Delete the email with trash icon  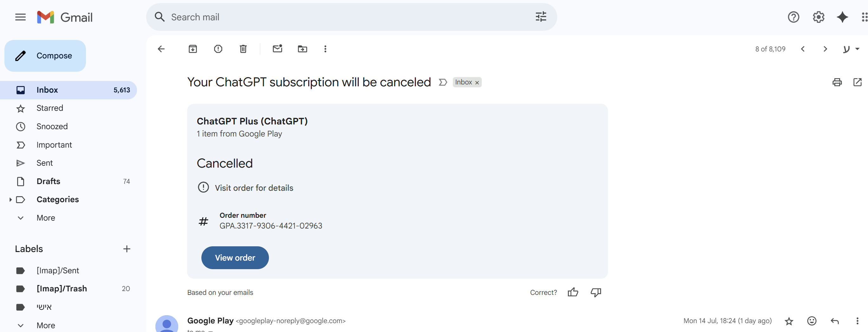tap(243, 49)
